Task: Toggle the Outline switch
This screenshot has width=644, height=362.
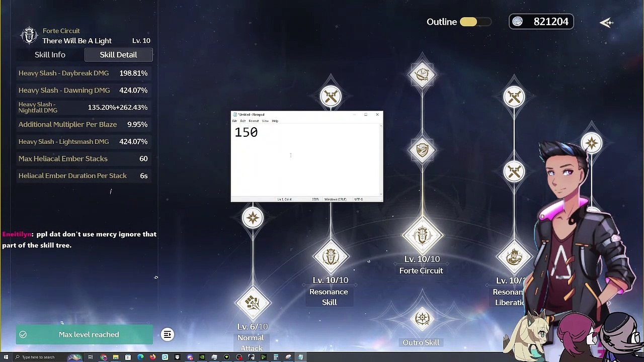Action: point(474,22)
